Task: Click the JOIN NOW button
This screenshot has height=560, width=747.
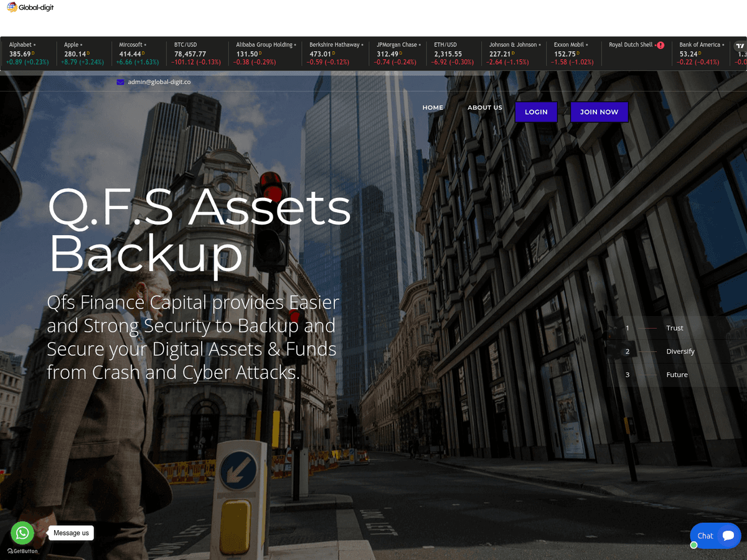Action: [x=599, y=112]
